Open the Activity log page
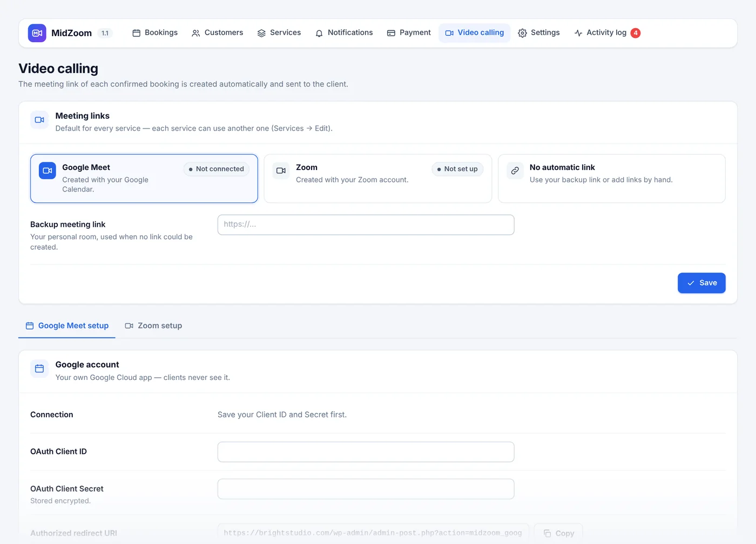Image resolution: width=756 pixels, height=544 pixels. (607, 33)
